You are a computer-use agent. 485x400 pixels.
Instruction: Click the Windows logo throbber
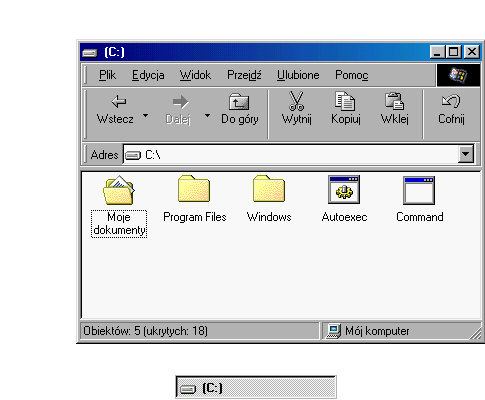pos(458,75)
